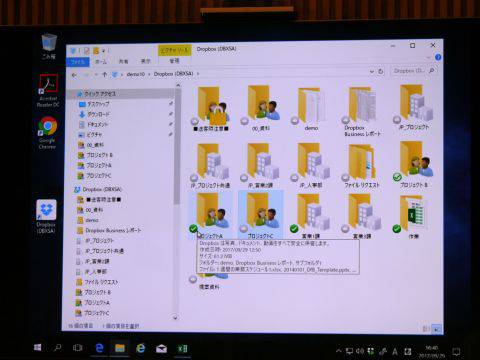Open Excel from the taskbar
480x360 pixels.
182,348
